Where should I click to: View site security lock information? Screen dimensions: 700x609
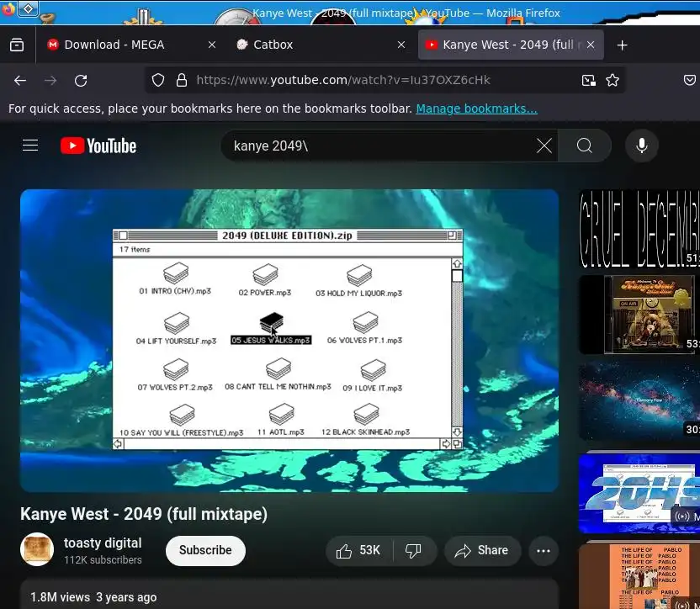(181, 81)
